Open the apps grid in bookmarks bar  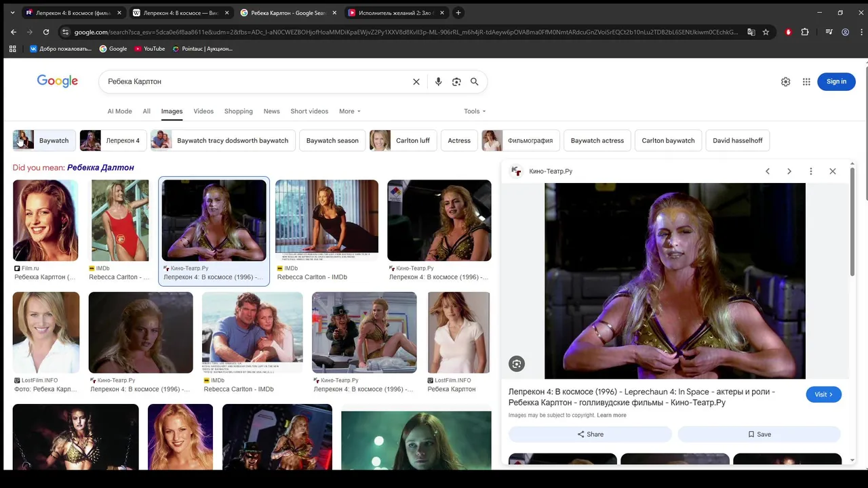(12, 49)
